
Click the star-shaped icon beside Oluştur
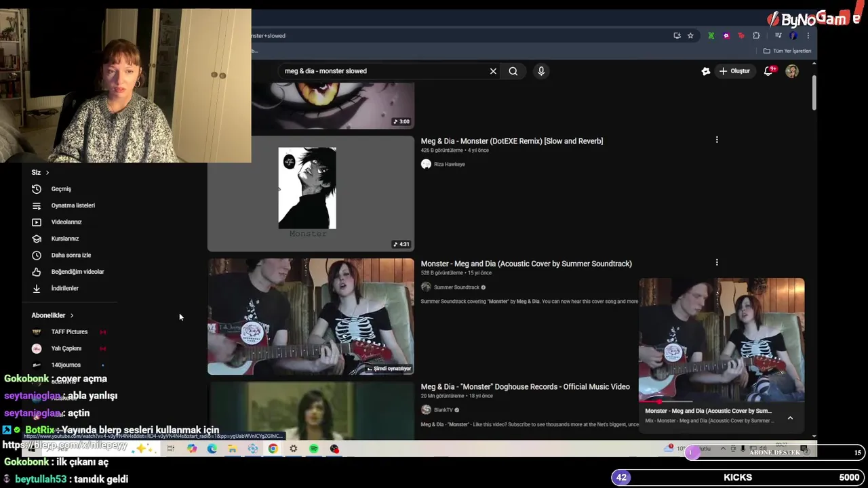point(706,71)
